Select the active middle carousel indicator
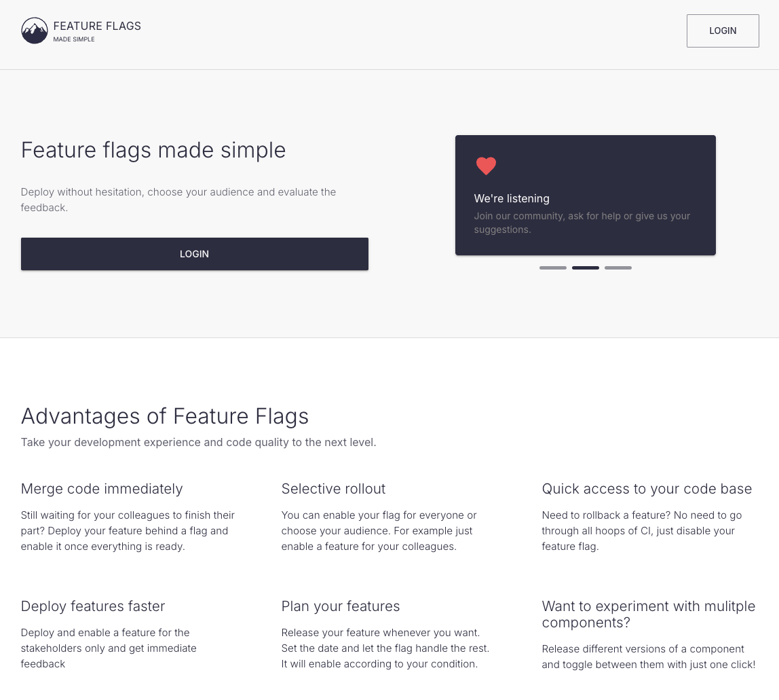Screen dimensions: 779x700 585,268
